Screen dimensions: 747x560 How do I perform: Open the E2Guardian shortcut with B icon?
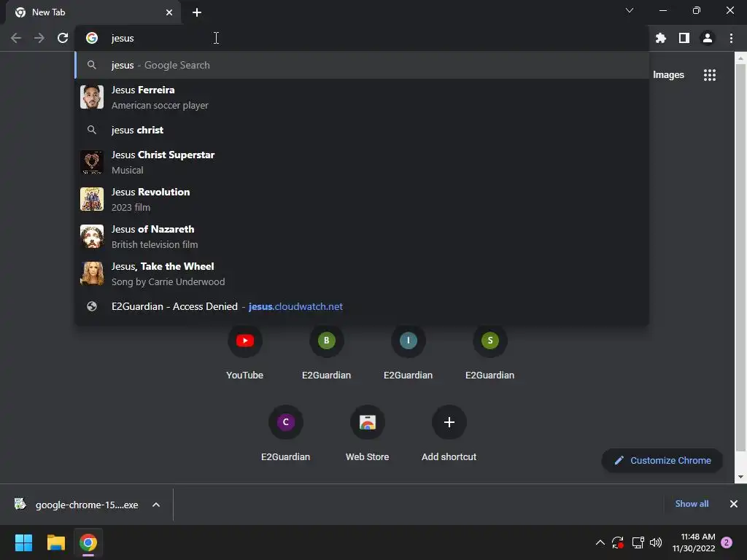tap(326, 353)
